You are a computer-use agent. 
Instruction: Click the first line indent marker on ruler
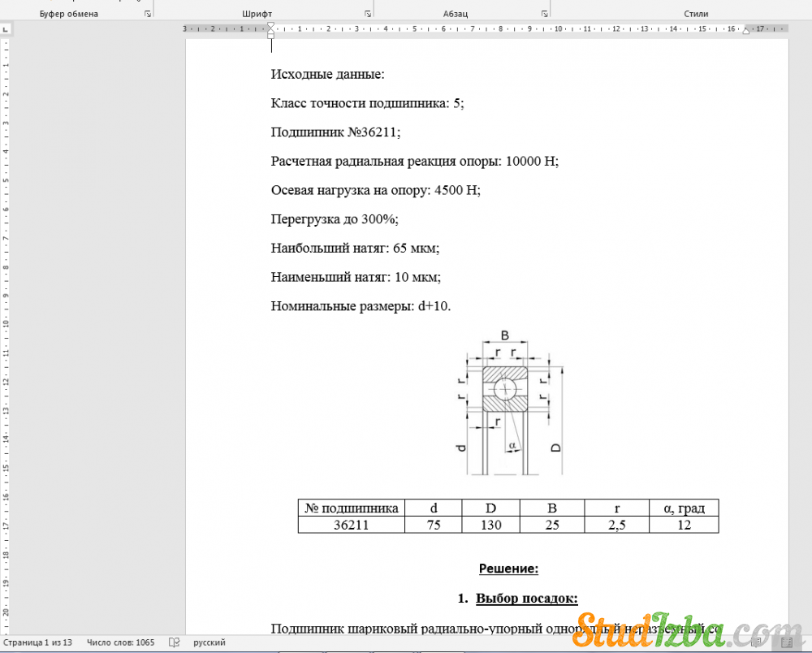pyautogui.click(x=270, y=25)
